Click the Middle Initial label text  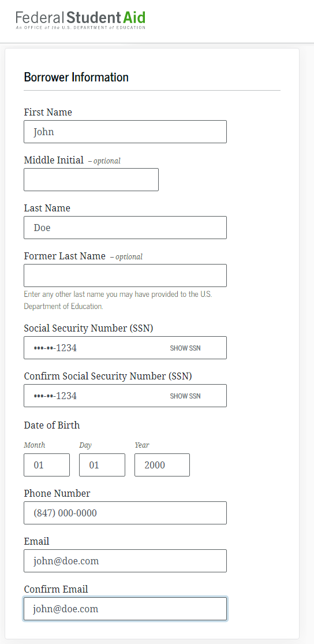[54, 160]
